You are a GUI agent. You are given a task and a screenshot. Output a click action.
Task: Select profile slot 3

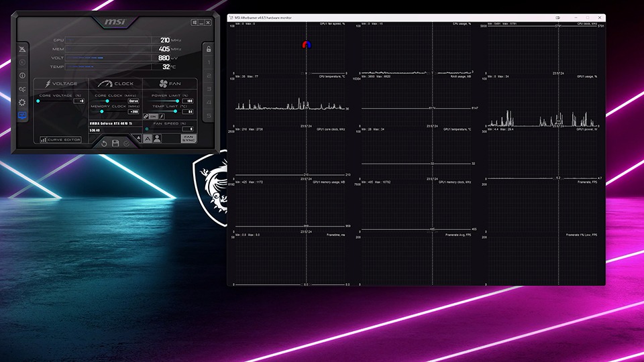pyautogui.click(x=209, y=89)
